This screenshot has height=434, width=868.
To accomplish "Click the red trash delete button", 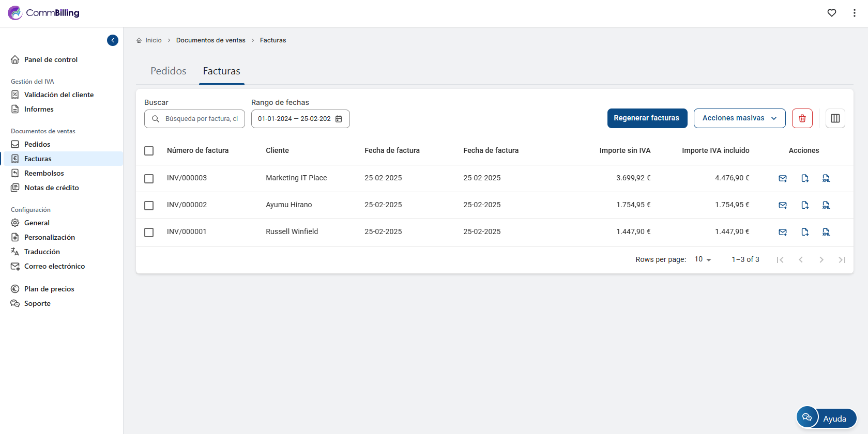I will click(802, 118).
